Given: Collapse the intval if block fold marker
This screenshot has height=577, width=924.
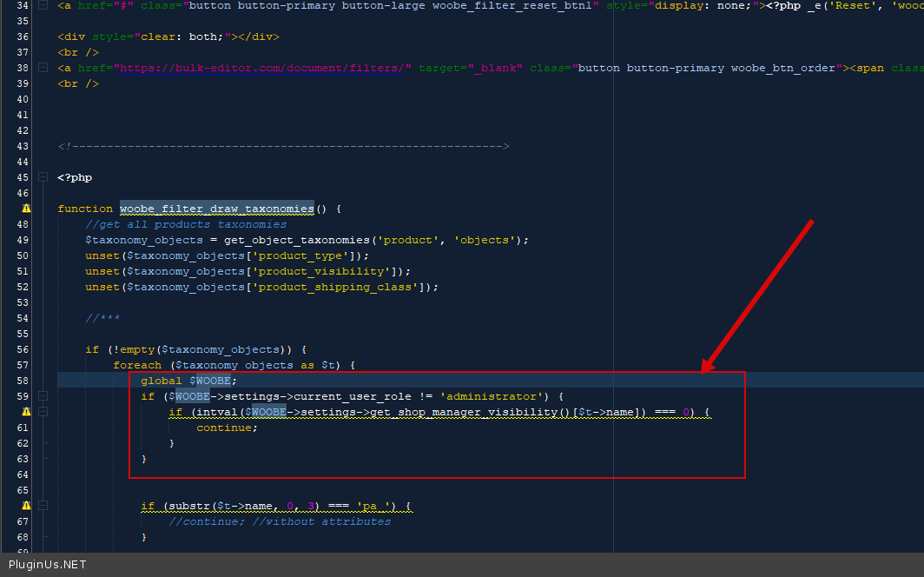Looking at the screenshot, I should (43, 412).
